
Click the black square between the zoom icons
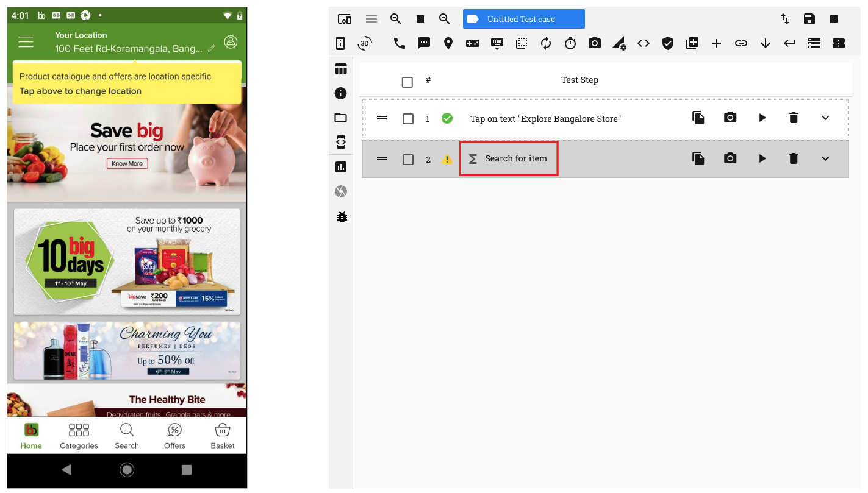pos(420,19)
